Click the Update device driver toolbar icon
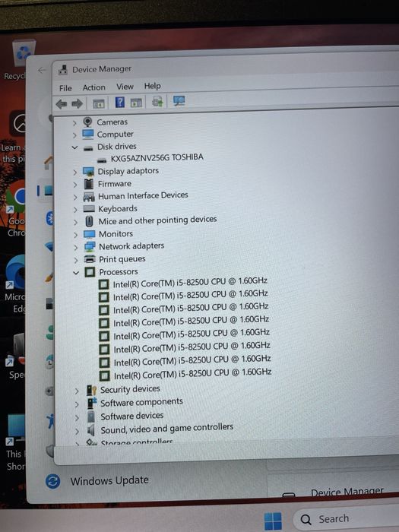The width and height of the screenshot is (399, 532). [x=157, y=101]
